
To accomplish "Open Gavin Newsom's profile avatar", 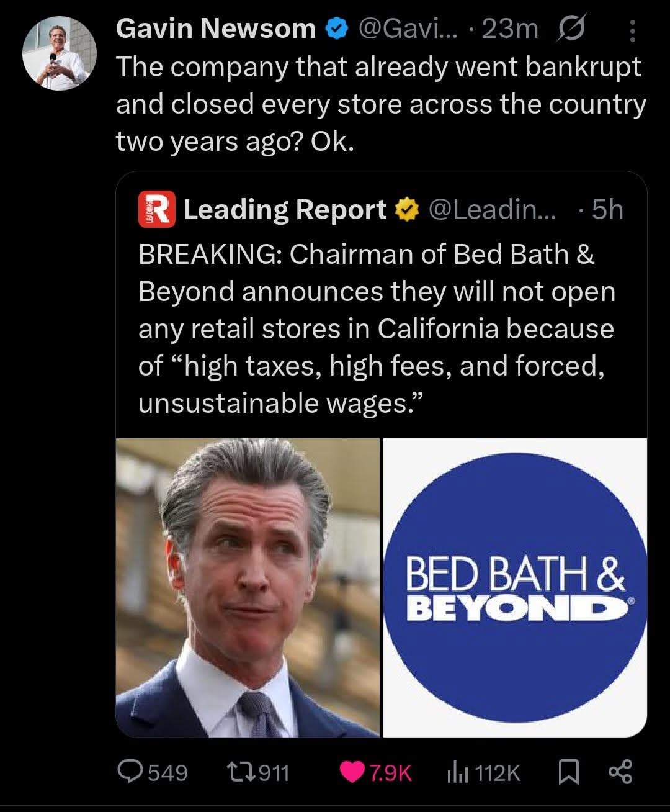I will (60, 53).
